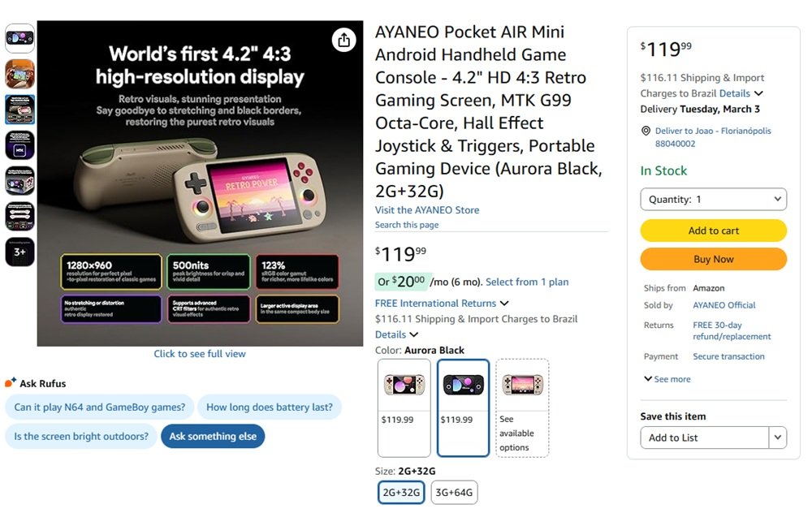Click the Ask something else pill
This screenshot has height=513, width=812.
[213, 436]
